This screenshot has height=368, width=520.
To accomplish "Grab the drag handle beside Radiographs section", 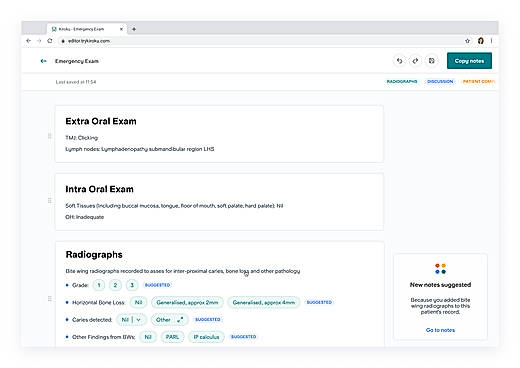I will 50,298.
